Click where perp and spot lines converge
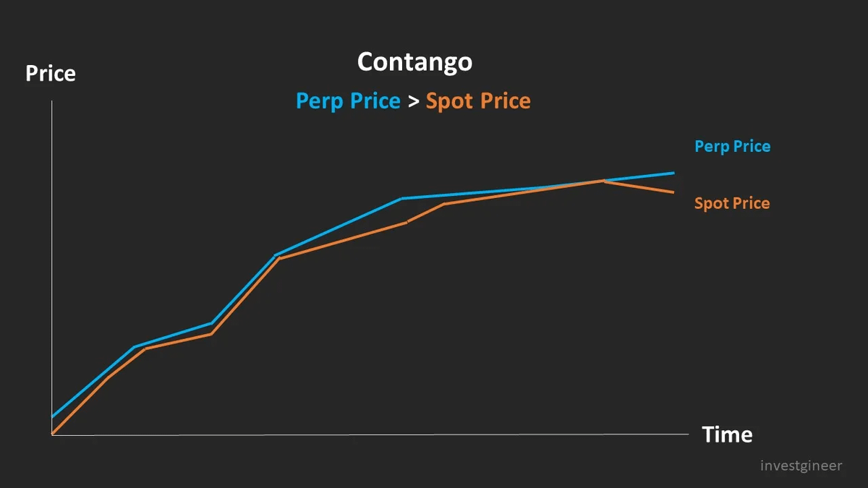 pyautogui.click(x=603, y=181)
